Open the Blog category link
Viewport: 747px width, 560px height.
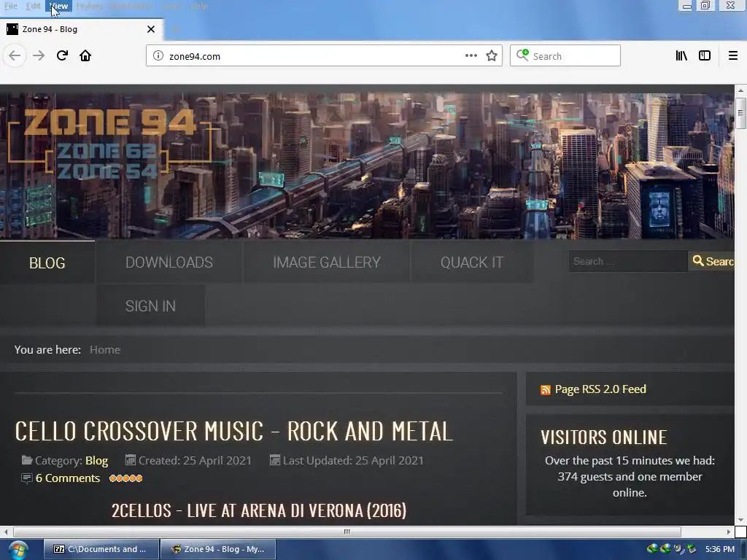pyautogui.click(x=97, y=461)
